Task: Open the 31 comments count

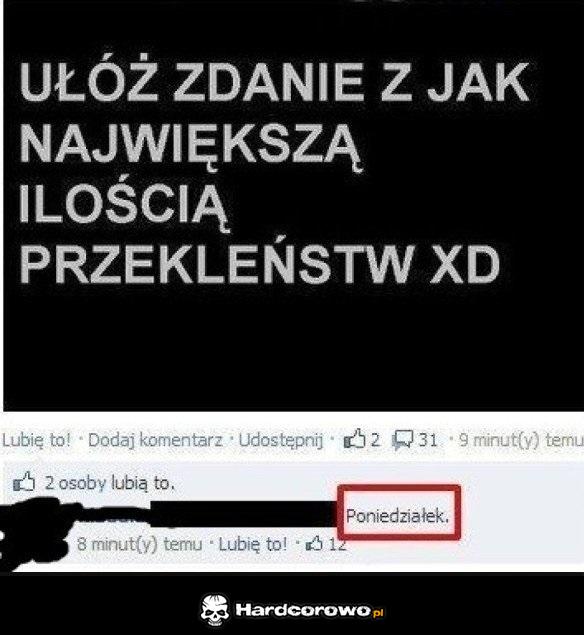Action: (x=428, y=440)
